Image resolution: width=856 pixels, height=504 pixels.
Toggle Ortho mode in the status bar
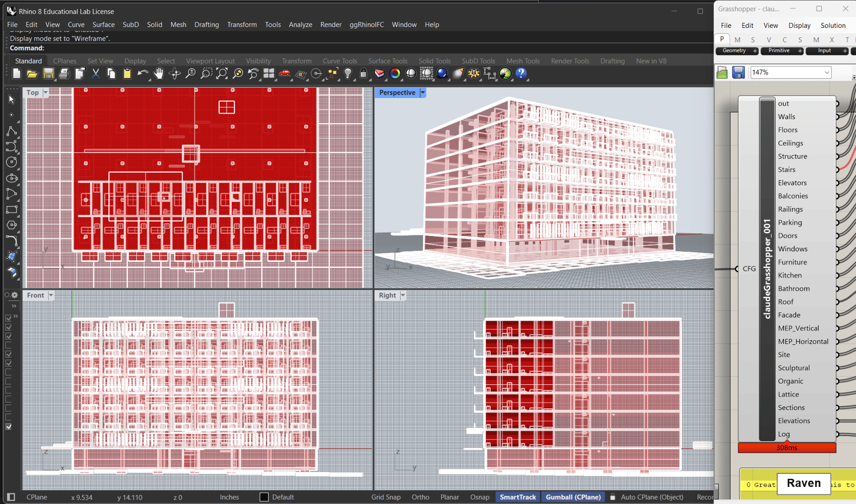(421, 497)
